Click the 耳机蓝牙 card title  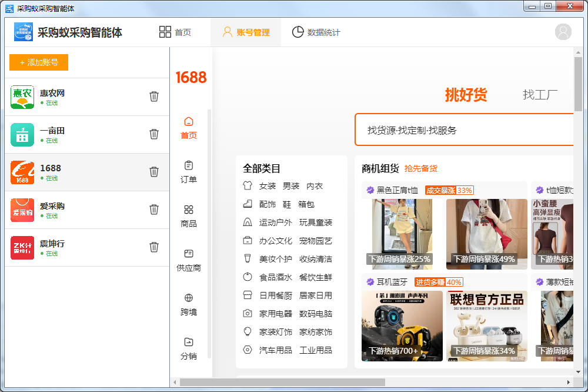pos(392,282)
